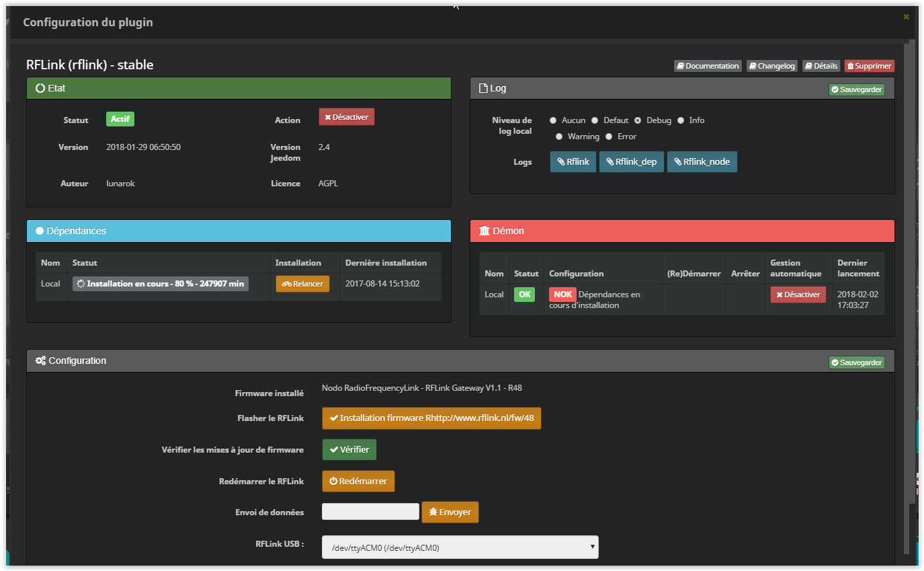The width and height of the screenshot is (924, 571).
Task: Click 'Dernier lancement' date 2018-02-02 17:03:27
Action: pyautogui.click(x=857, y=300)
